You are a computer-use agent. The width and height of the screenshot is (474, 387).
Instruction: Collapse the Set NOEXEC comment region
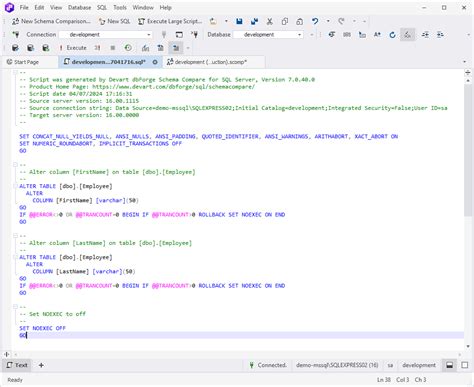click(x=15, y=307)
